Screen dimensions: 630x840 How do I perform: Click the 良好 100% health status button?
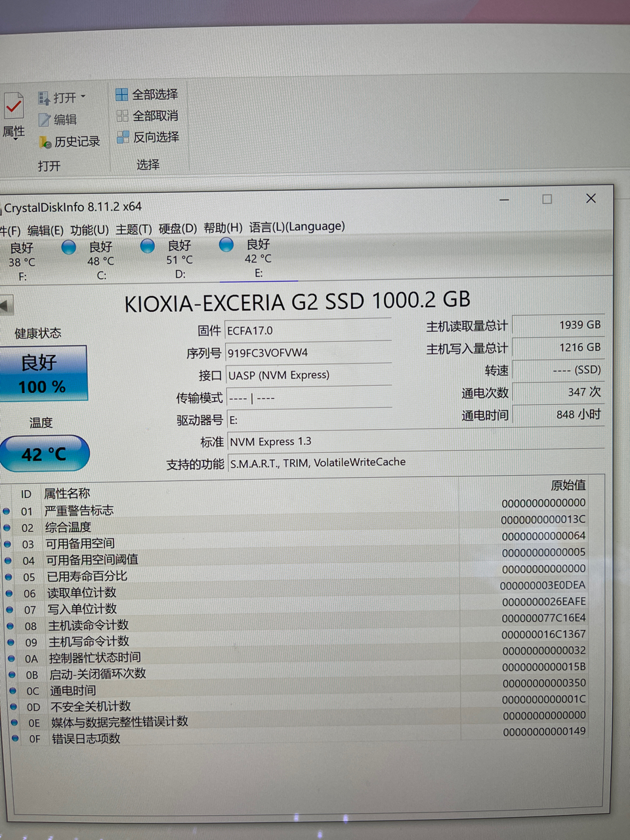pos(44,373)
